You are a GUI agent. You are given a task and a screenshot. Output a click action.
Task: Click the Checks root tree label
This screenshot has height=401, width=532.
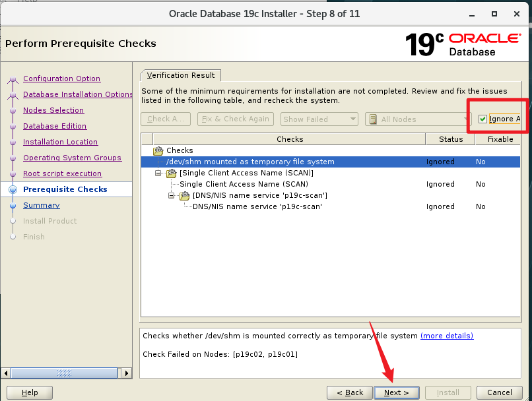coord(180,150)
